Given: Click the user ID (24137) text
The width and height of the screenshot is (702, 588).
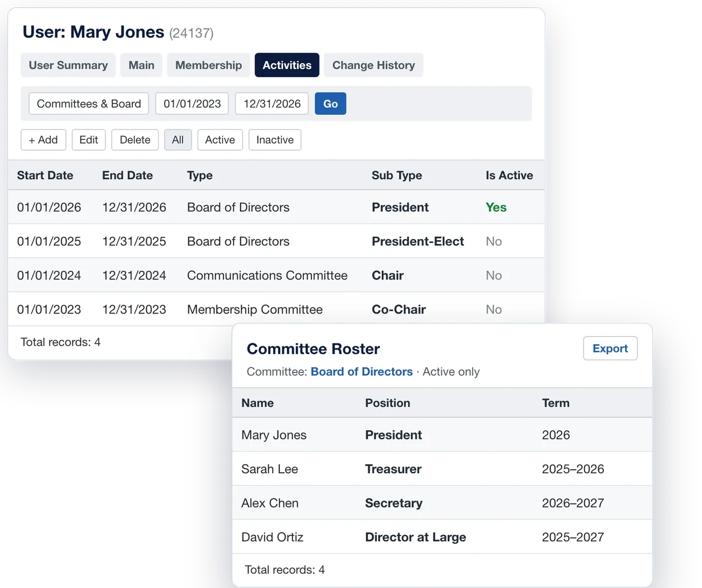Looking at the screenshot, I should coord(191,33).
